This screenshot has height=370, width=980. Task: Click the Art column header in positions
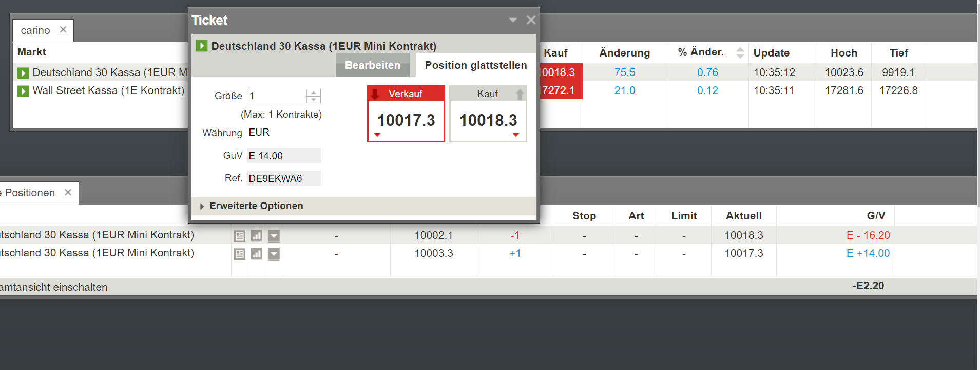pos(636,216)
